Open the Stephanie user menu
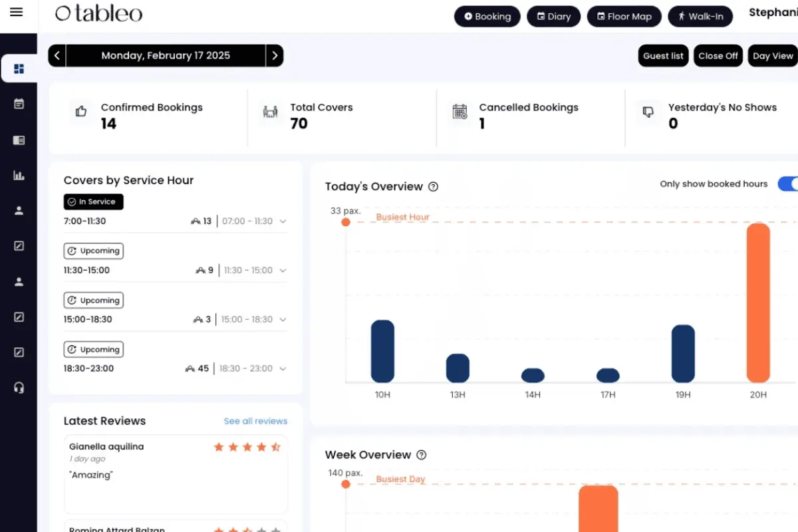This screenshot has height=532, width=798. click(x=773, y=13)
